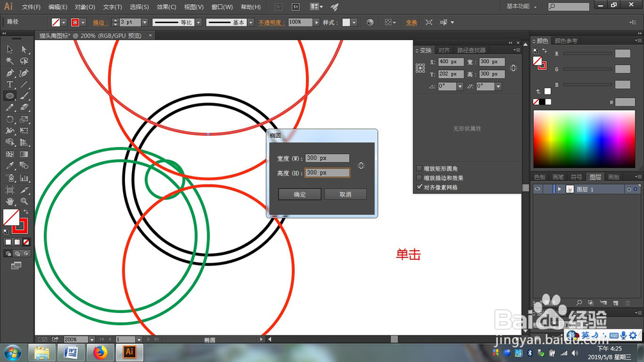Viewport: 644px width, 362px height.
Task: Select the Hand tool
Action: pyautogui.click(x=10, y=202)
